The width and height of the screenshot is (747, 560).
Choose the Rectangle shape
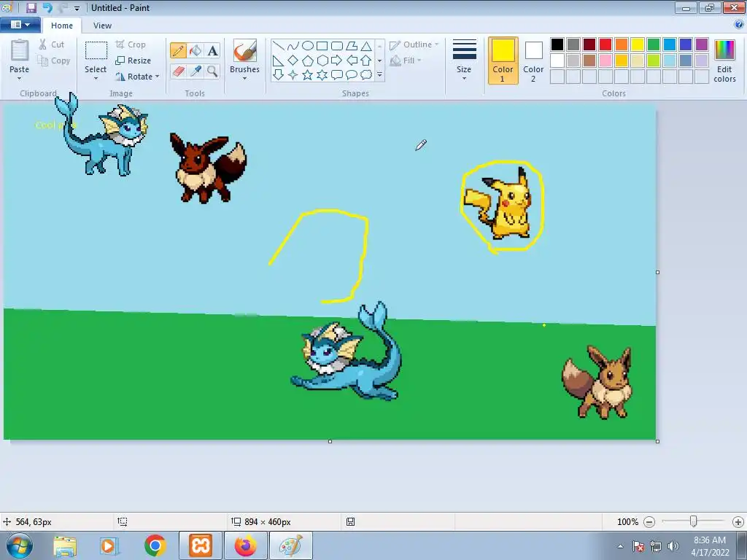coord(322,46)
